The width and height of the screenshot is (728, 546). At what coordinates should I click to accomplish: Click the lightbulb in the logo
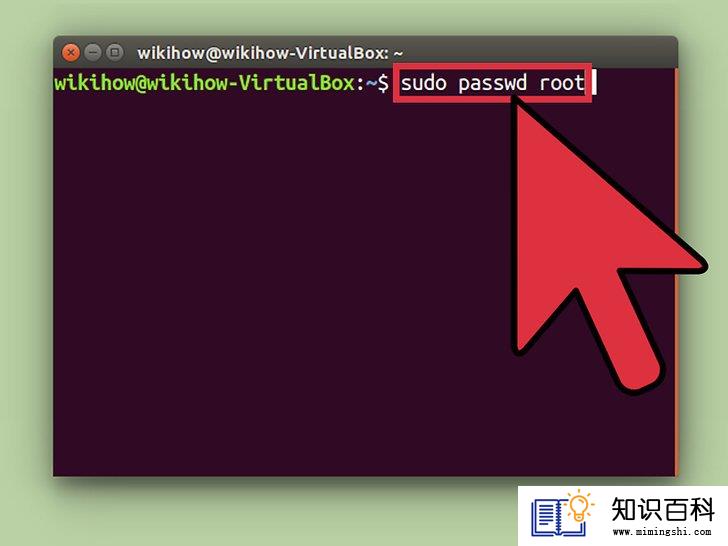click(x=579, y=506)
